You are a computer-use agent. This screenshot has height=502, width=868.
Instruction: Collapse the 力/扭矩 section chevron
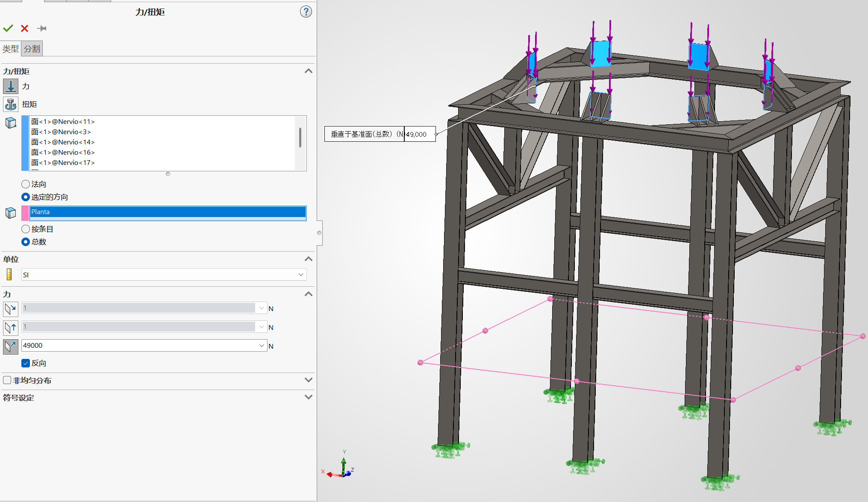pyautogui.click(x=309, y=71)
